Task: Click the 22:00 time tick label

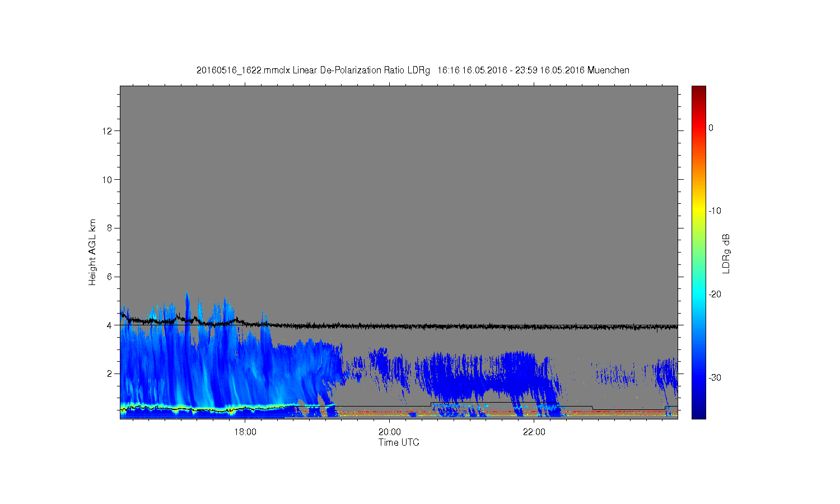Action: (x=534, y=432)
